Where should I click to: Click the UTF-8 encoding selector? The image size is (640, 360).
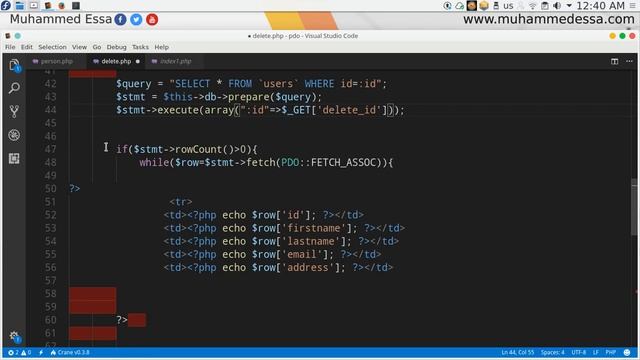578,352
